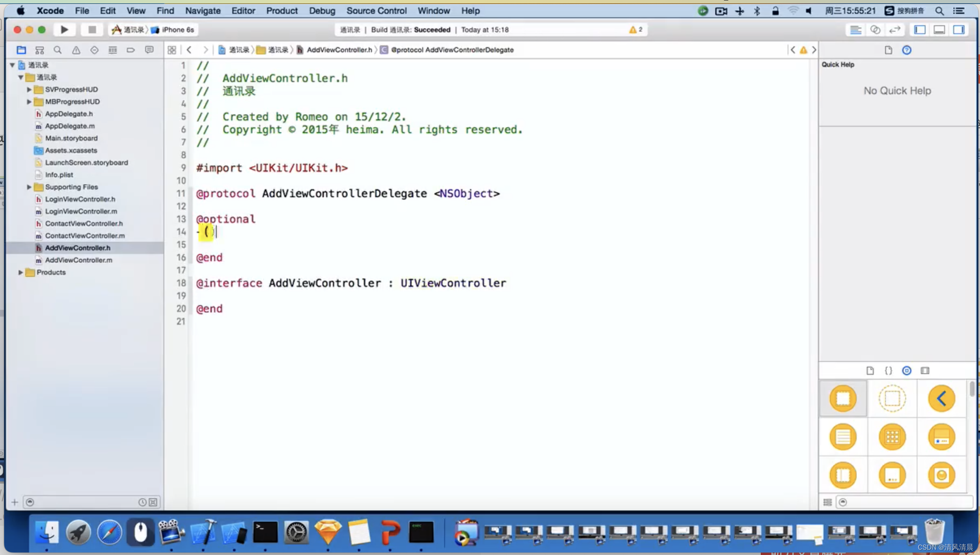Image resolution: width=980 pixels, height=555 pixels.
Task: Go back in editor history
Action: point(189,50)
